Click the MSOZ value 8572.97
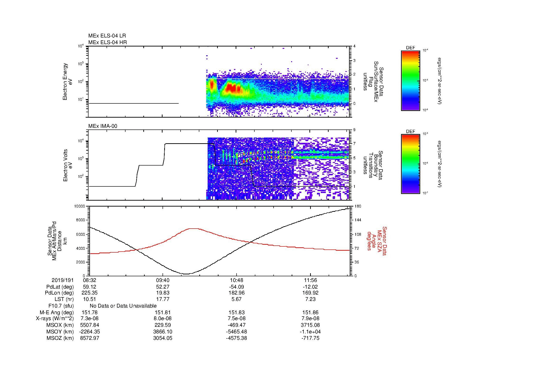Screen dimensions: 555x392 point(89,338)
